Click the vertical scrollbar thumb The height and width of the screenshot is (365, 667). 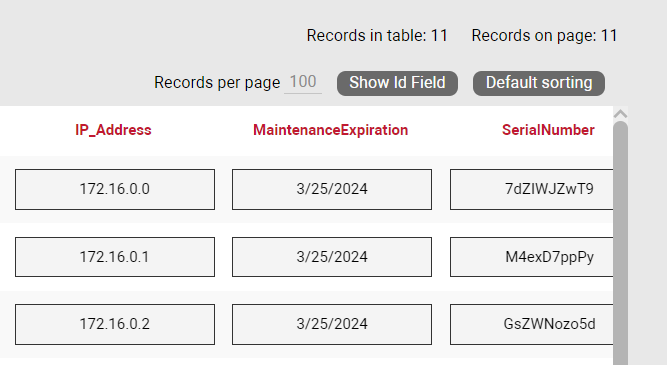(621, 243)
